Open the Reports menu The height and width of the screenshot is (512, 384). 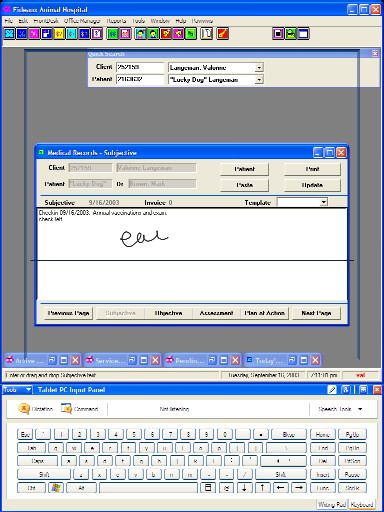pyautogui.click(x=116, y=21)
